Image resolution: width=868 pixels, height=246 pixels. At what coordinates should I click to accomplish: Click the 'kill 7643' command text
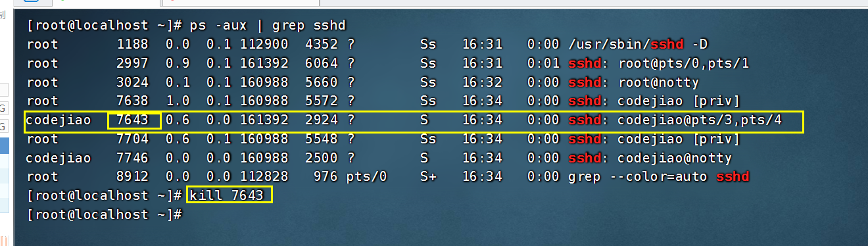coord(227,195)
